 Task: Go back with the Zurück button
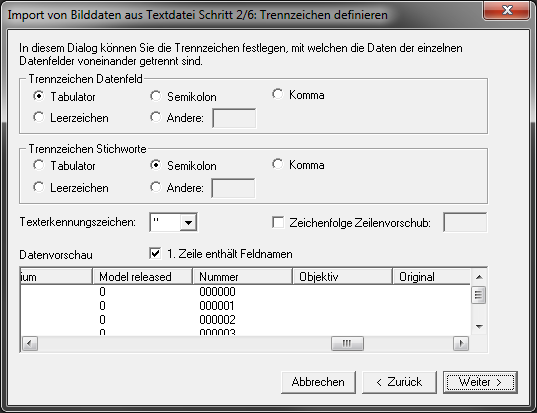point(399,382)
